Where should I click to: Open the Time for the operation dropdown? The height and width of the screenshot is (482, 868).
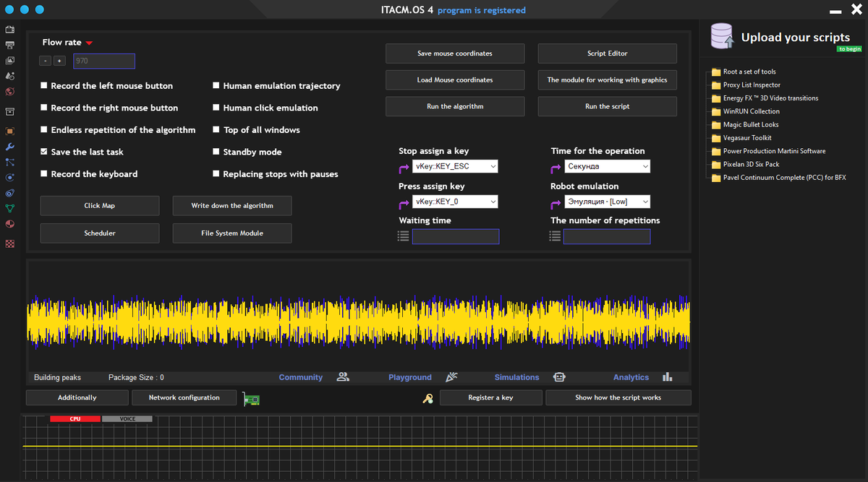click(608, 167)
